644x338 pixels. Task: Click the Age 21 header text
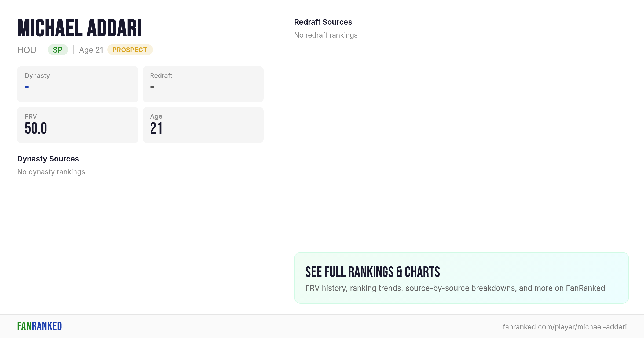click(x=91, y=50)
